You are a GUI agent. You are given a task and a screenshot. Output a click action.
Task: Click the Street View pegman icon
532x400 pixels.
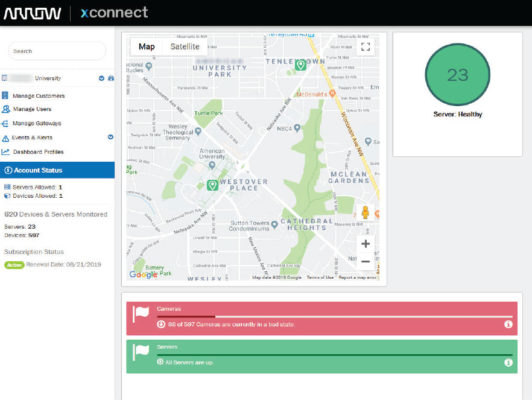[x=365, y=213]
